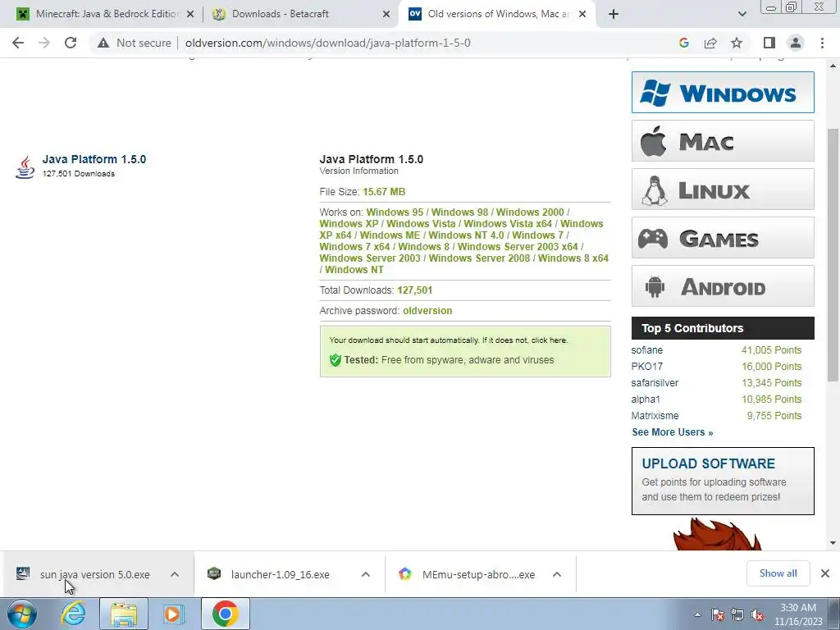Open Action Center flag icon

click(718, 614)
